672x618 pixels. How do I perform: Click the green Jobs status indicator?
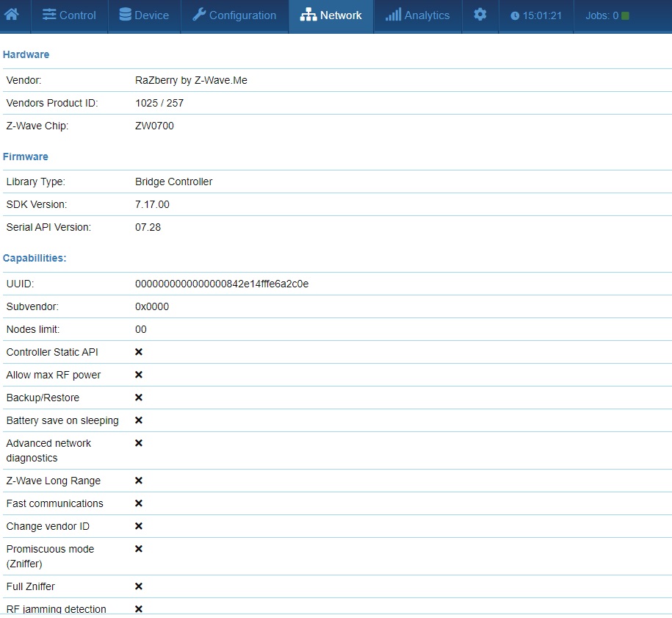[625, 15]
